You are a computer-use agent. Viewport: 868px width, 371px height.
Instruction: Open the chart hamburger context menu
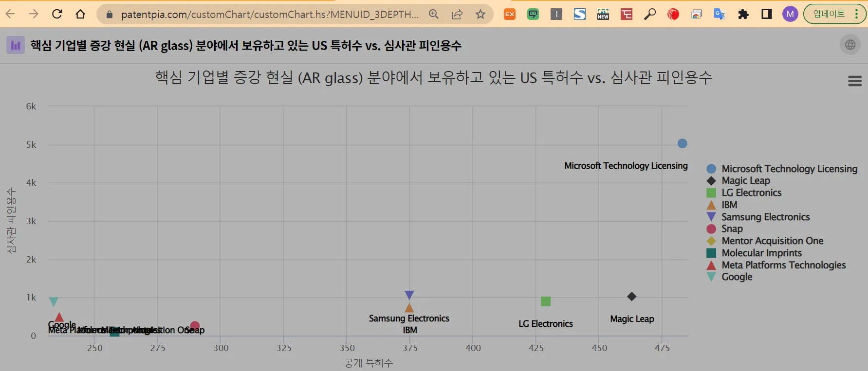(855, 81)
